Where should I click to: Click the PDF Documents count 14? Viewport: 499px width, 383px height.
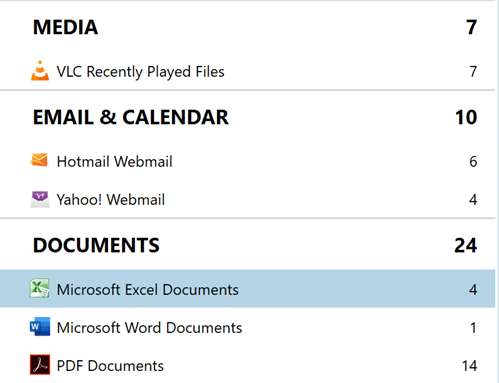[x=469, y=366]
